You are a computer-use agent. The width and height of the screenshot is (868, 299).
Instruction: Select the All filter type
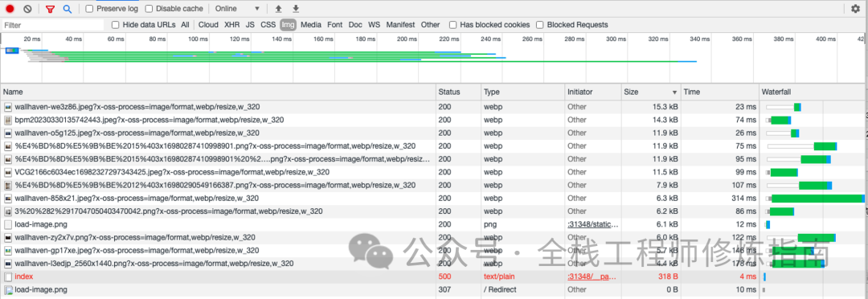pyautogui.click(x=185, y=25)
